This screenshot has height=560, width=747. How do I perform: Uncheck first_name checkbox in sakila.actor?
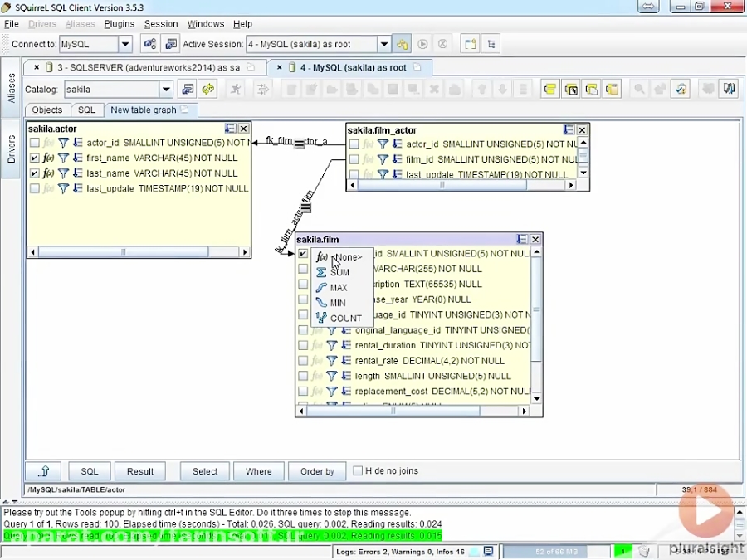pyautogui.click(x=34, y=158)
